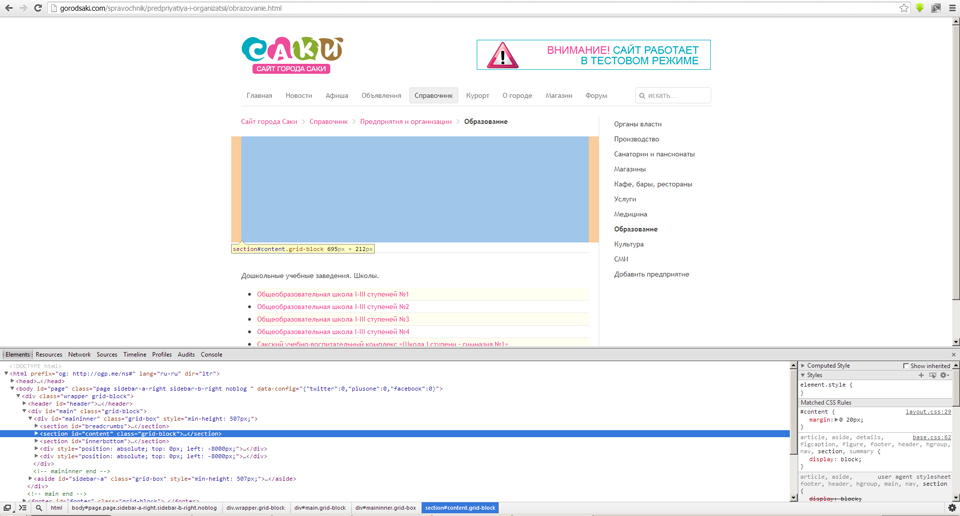Click the green download arrow extension icon
This screenshot has width=960, height=516.
pos(920,8)
